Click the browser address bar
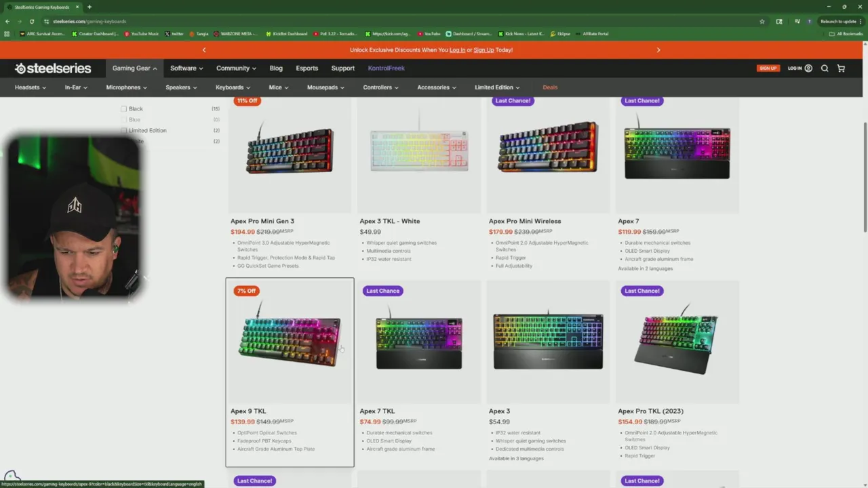The height and width of the screenshot is (488, 868). [400, 21]
